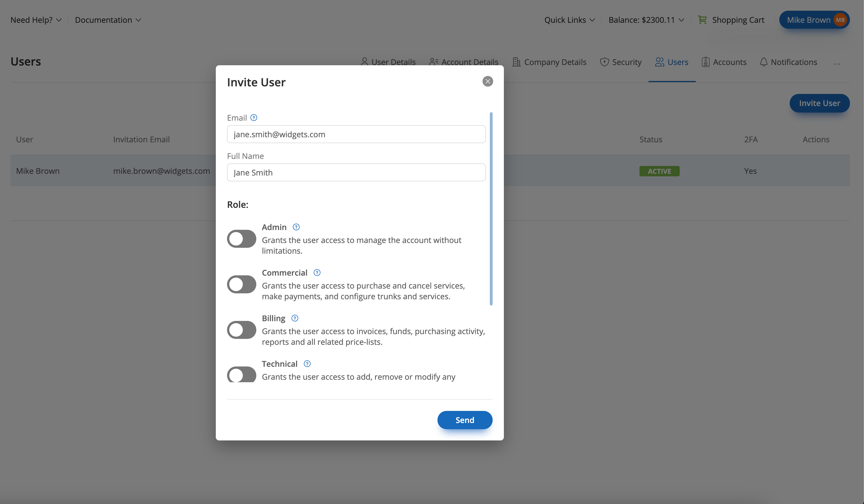Click mike.brown@widgets.com in the table
Screen dimensions: 864x504
click(161, 171)
